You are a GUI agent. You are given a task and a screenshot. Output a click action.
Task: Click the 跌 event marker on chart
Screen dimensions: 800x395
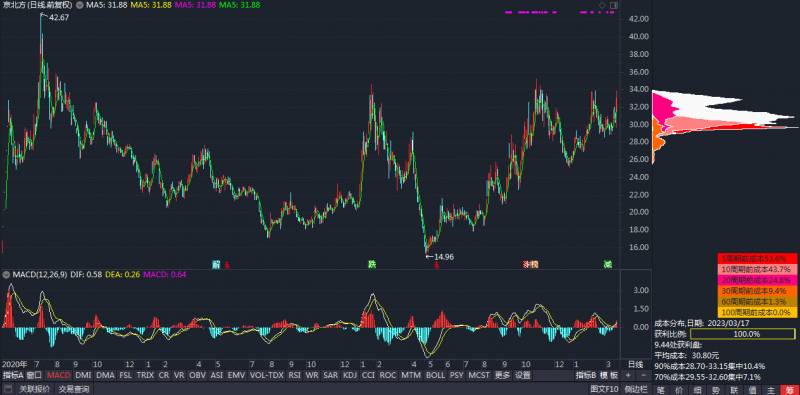tap(372, 264)
